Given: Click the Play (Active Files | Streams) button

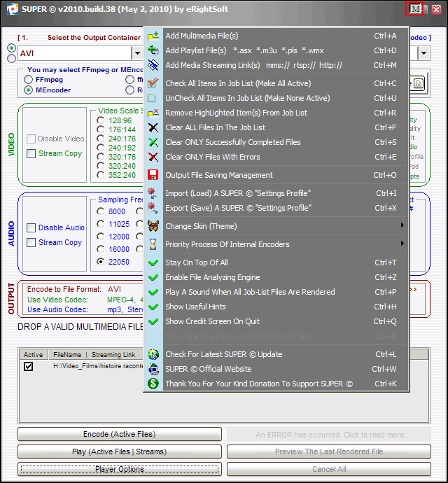Looking at the screenshot, I should (x=120, y=452).
